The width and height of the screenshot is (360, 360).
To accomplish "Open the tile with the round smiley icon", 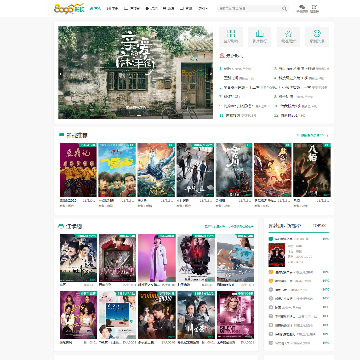I will tap(317, 37).
